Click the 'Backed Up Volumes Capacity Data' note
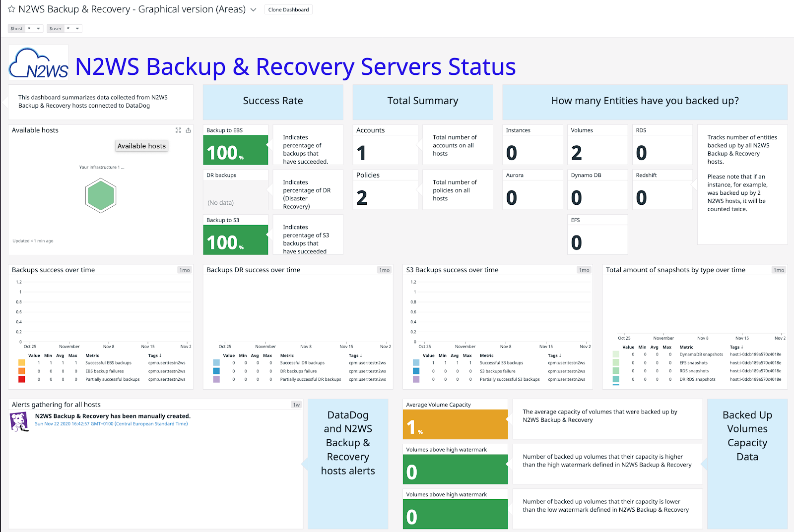Image resolution: width=794 pixels, height=532 pixels. pos(747,464)
